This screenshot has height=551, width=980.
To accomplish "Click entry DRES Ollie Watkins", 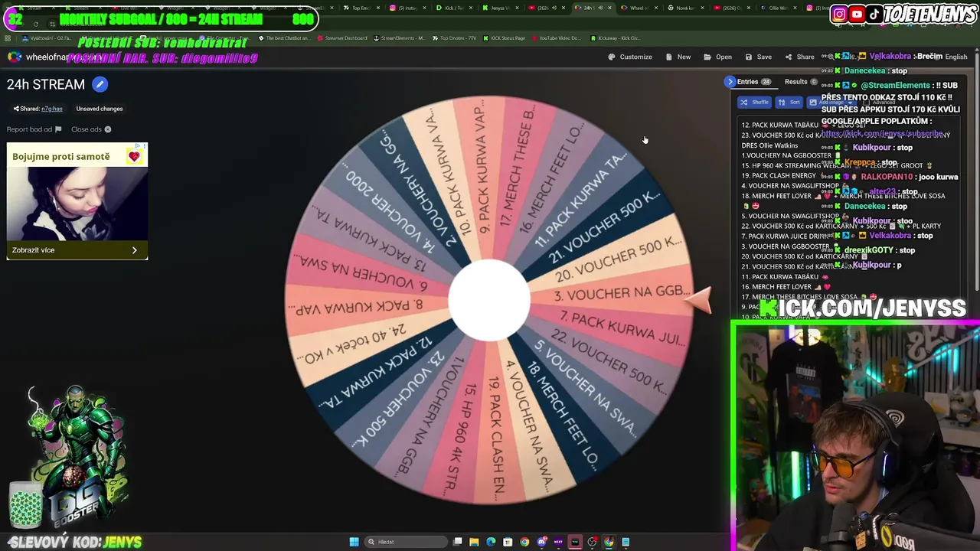I will [770, 145].
